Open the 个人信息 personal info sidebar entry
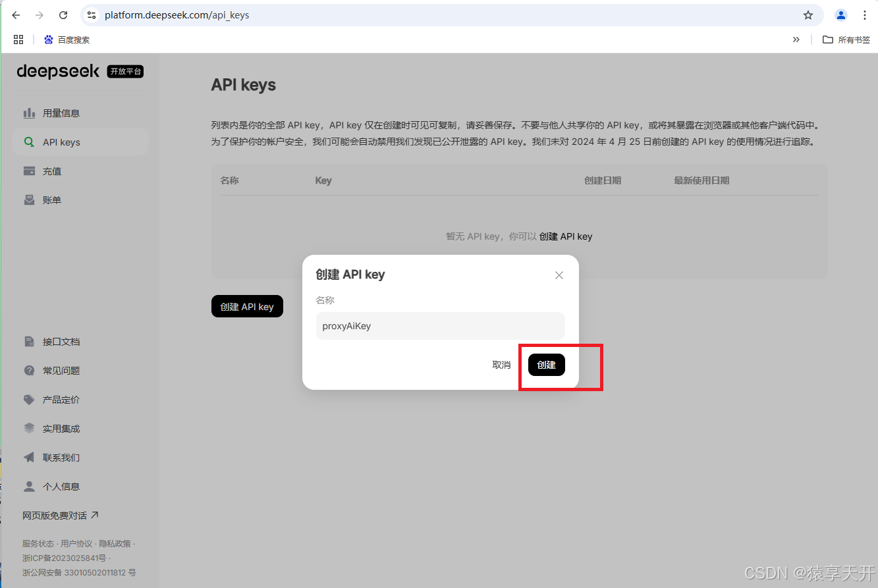Screen dimensions: 878x588 (29, 486)
